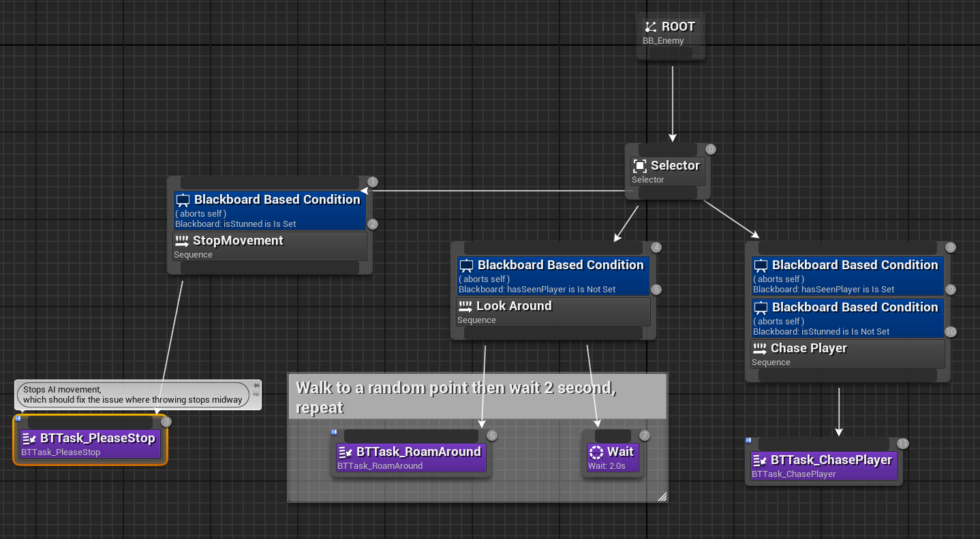The width and height of the screenshot is (980, 539).
Task: Click execution index badge 0 on Selector
Action: 711,149
